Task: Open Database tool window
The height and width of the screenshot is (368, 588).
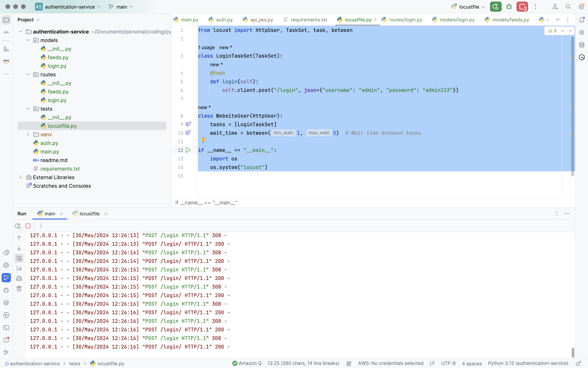Action: tap(582, 45)
